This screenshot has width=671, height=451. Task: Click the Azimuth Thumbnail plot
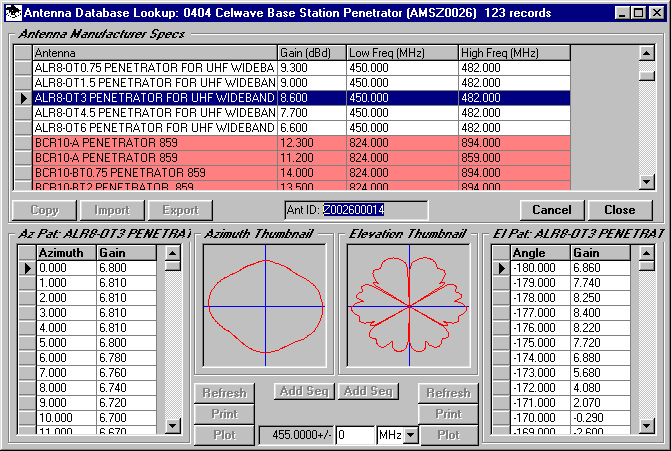click(x=265, y=306)
